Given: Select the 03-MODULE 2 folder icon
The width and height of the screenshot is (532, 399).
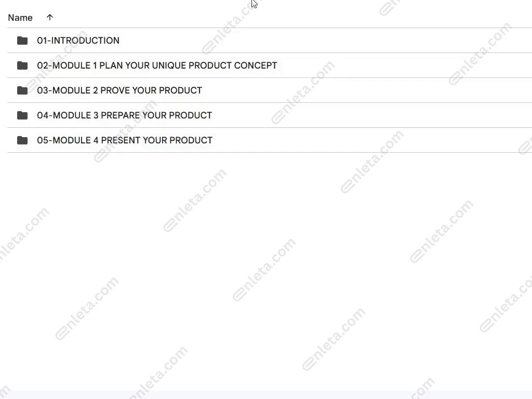Looking at the screenshot, I should coord(22,90).
